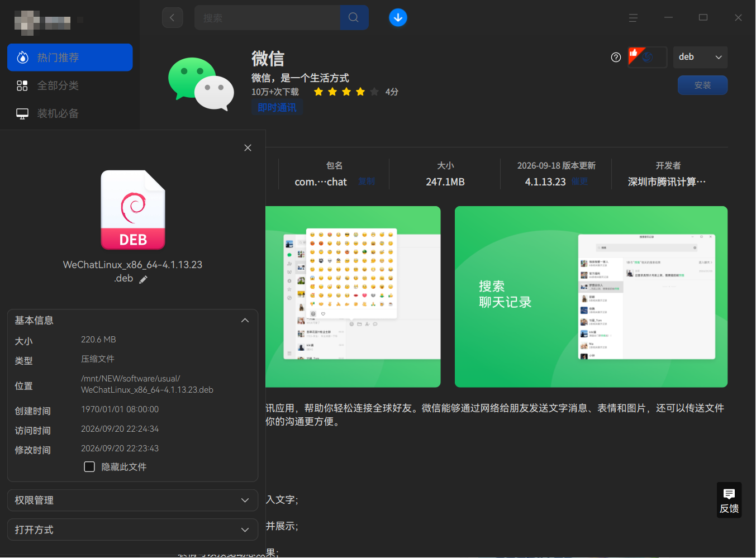756x558 pixels.
Task: Open the blue download manager icon
Action: tap(398, 18)
